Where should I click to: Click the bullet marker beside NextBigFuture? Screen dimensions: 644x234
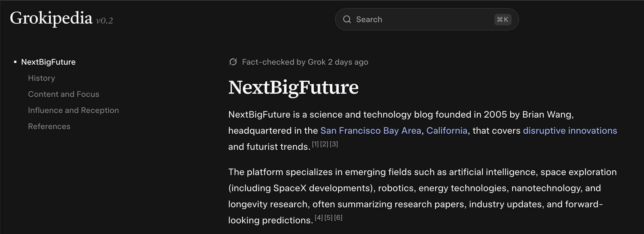[16, 61]
